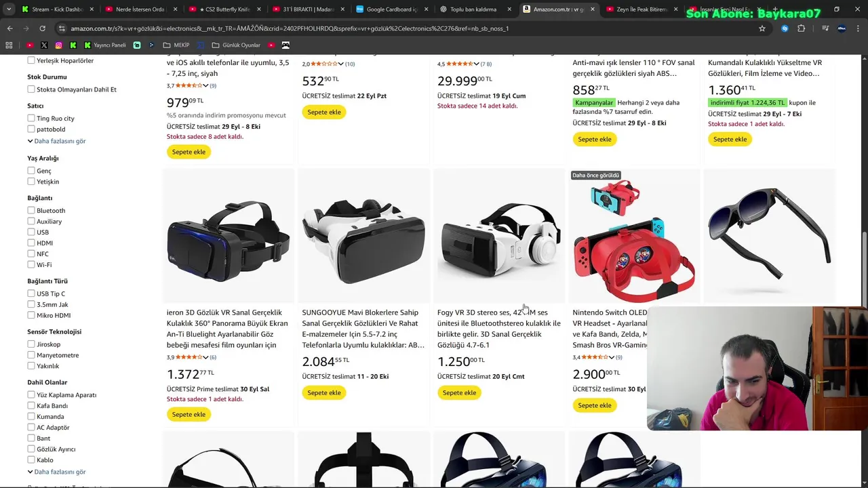
Task: Click the media control icon in toolbar
Action: [825, 28]
